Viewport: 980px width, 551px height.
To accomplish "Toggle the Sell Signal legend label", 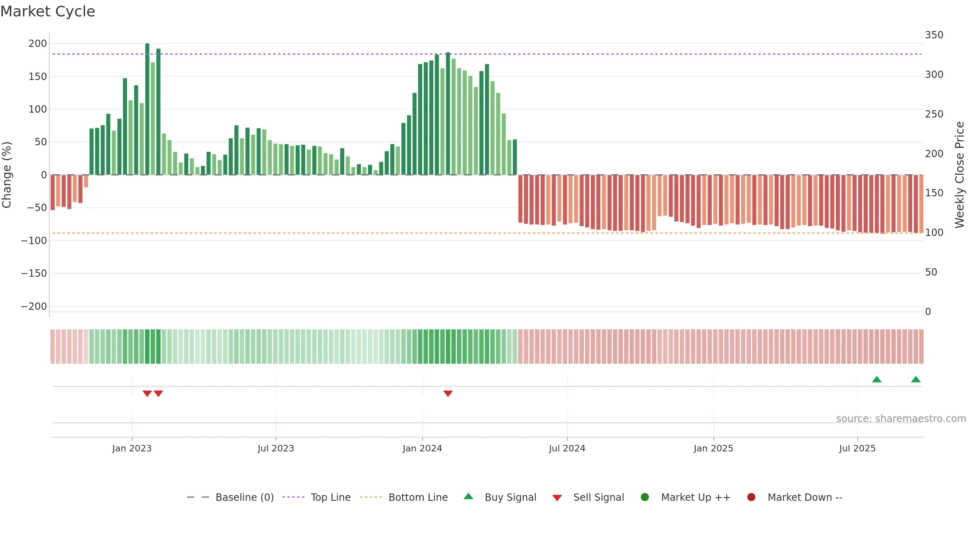I will coord(599,497).
